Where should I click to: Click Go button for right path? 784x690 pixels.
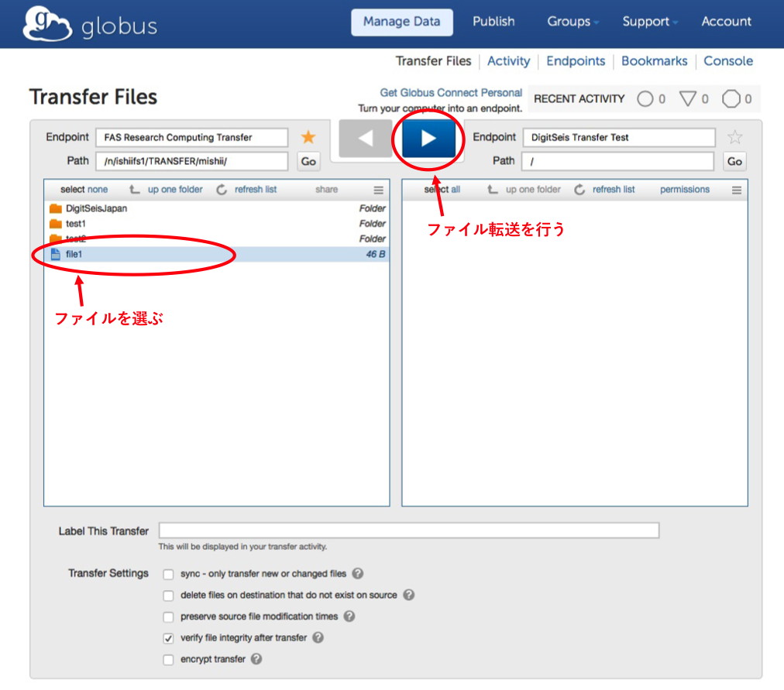coord(734,161)
